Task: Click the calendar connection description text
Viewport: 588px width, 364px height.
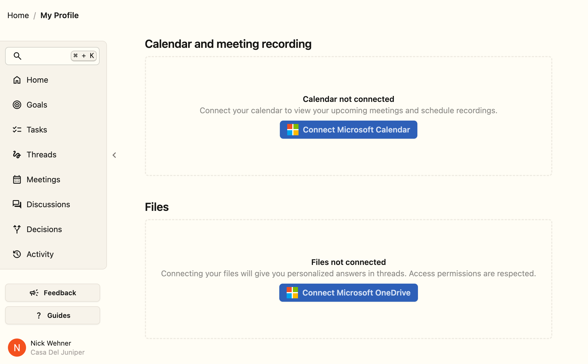Action: (x=349, y=110)
